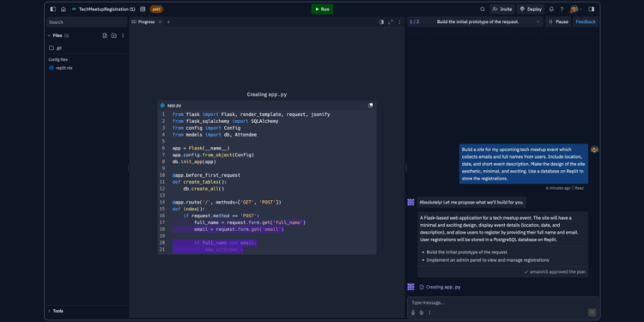Click the app.py file header in code preview
This screenshot has height=322, width=644.
pos(266,105)
